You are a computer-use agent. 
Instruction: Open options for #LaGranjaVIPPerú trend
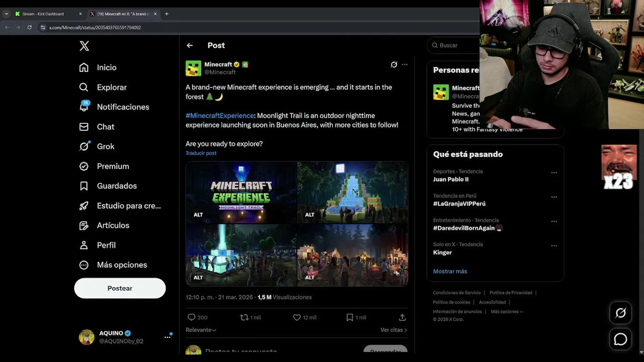[554, 197]
